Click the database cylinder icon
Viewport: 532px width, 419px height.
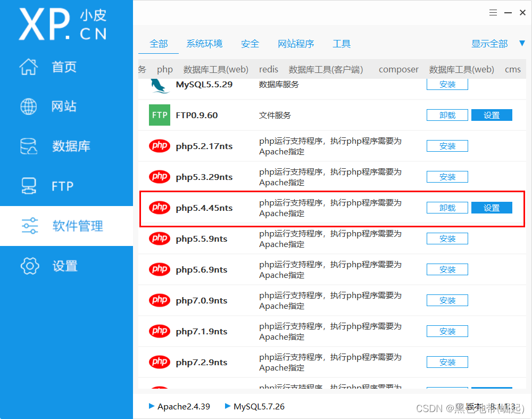point(29,146)
